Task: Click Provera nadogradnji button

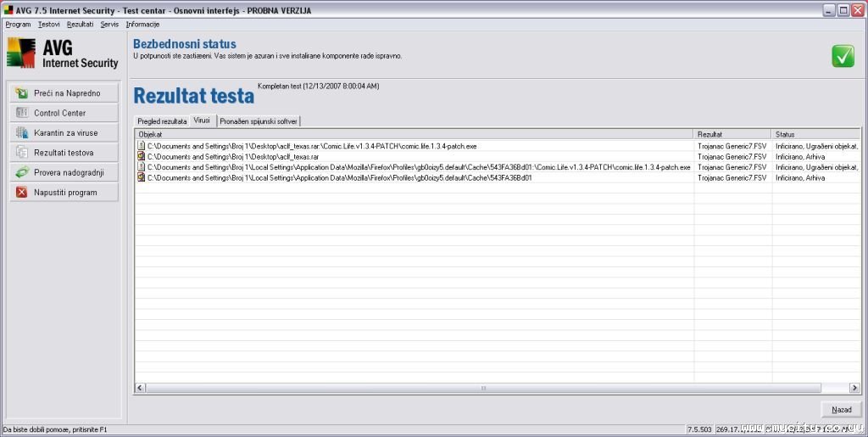Action: pos(64,172)
